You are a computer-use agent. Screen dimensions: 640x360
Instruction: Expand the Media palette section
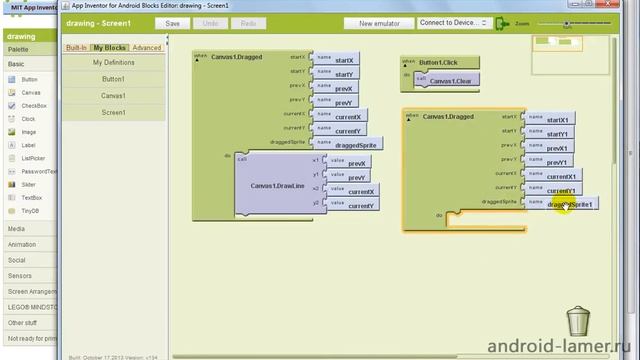tap(30, 229)
